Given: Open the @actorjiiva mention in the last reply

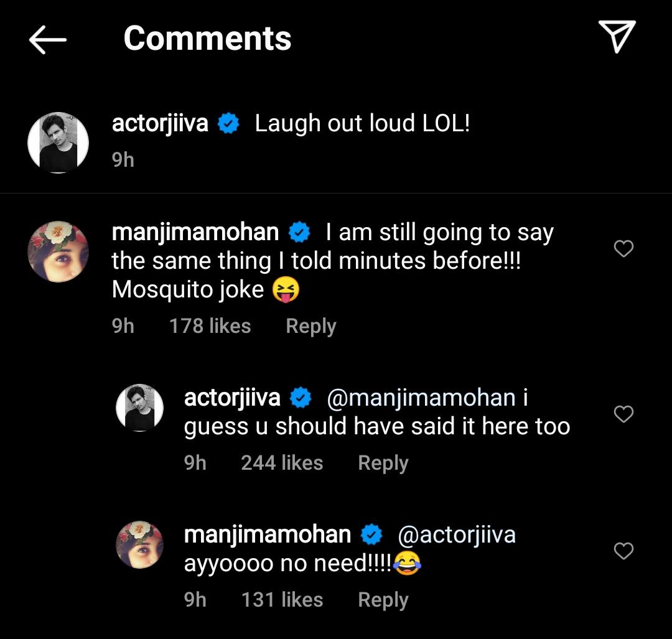Looking at the screenshot, I should coord(456,534).
